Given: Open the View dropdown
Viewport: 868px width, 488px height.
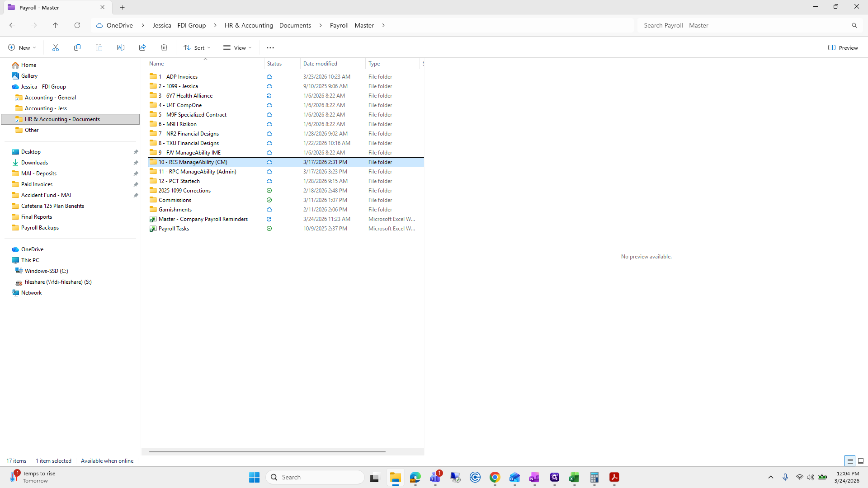Looking at the screenshot, I should click(x=237, y=47).
